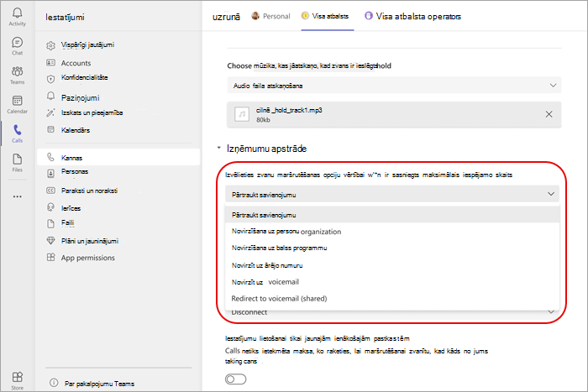Screen dimensions: 588x392
Task: Open the Chat icon in the rail
Action: (x=18, y=42)
